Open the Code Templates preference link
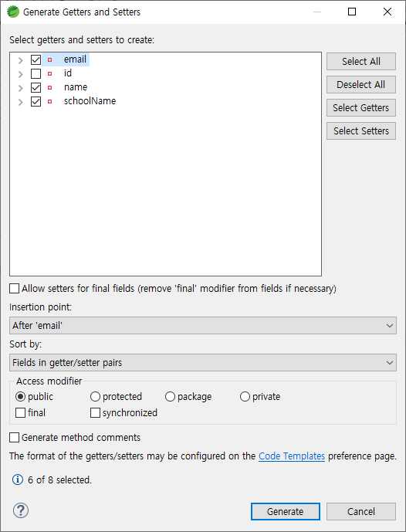 click(x=292, y=456)
